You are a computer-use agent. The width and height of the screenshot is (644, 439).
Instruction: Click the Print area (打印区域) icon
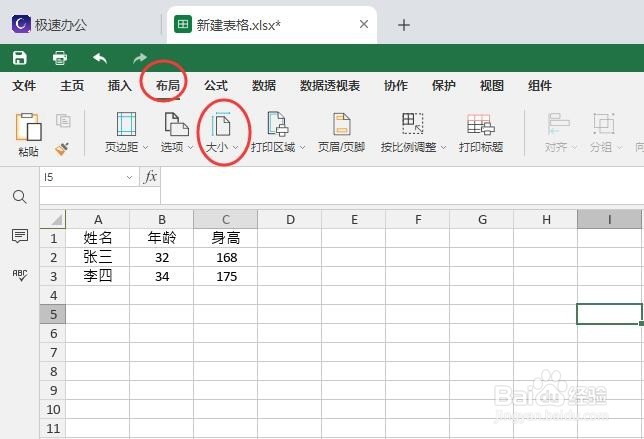pyautogui.click(x=278, y=124)
